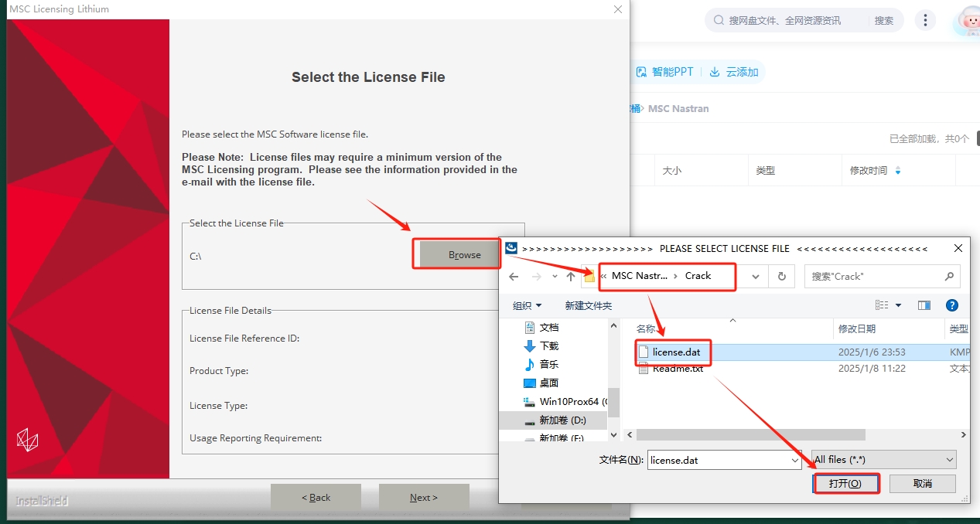Refresh the Crack folder listing
The image size is (980, 524).
[x=782, y=277]
